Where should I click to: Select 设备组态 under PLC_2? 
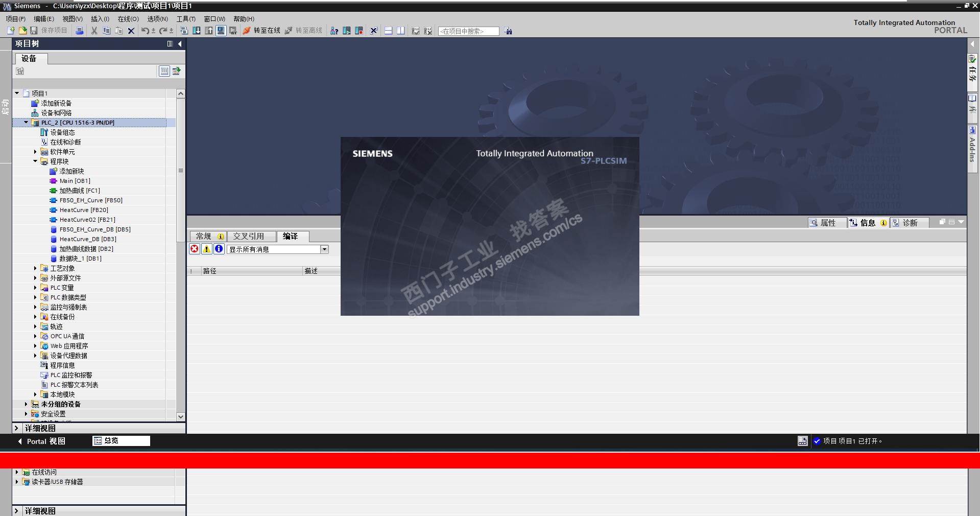click(62, 132)
